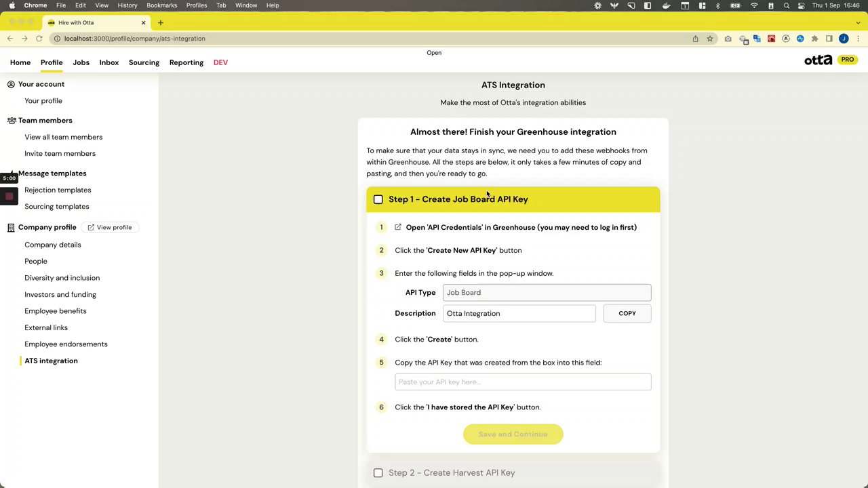Click the Docker whale menu bar icon
Image resolution: width=868 pixels, height=488 pixels.
click(667, 5)
